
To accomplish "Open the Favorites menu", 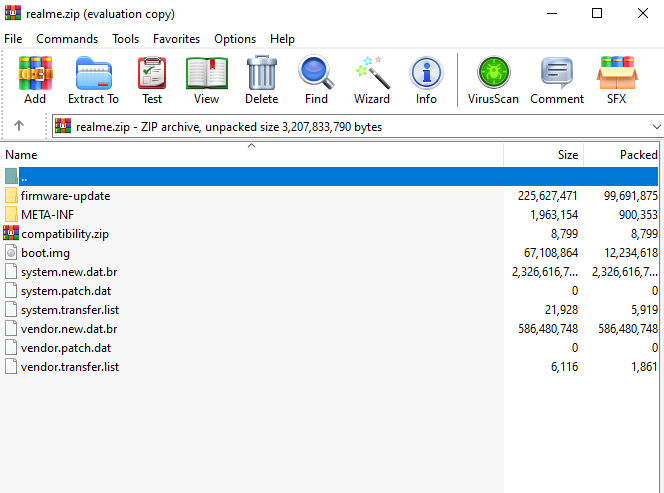I will (176, 39).
